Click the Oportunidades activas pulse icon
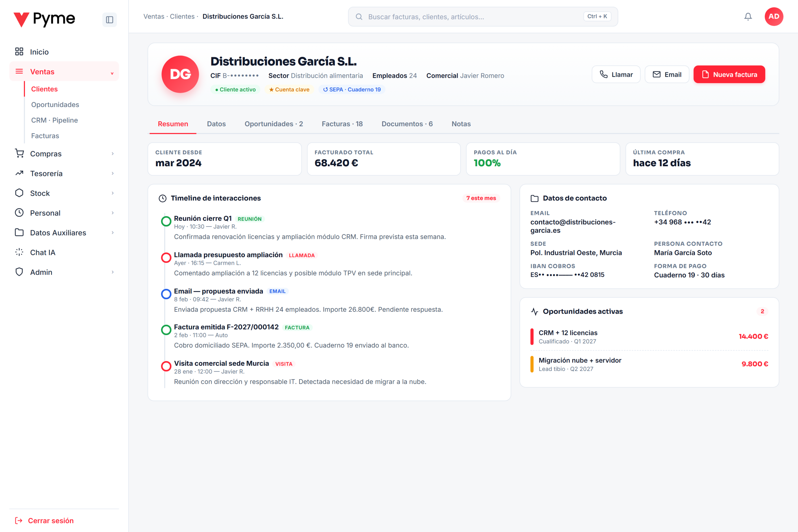 pyautogui.click(x=534, y=311)
